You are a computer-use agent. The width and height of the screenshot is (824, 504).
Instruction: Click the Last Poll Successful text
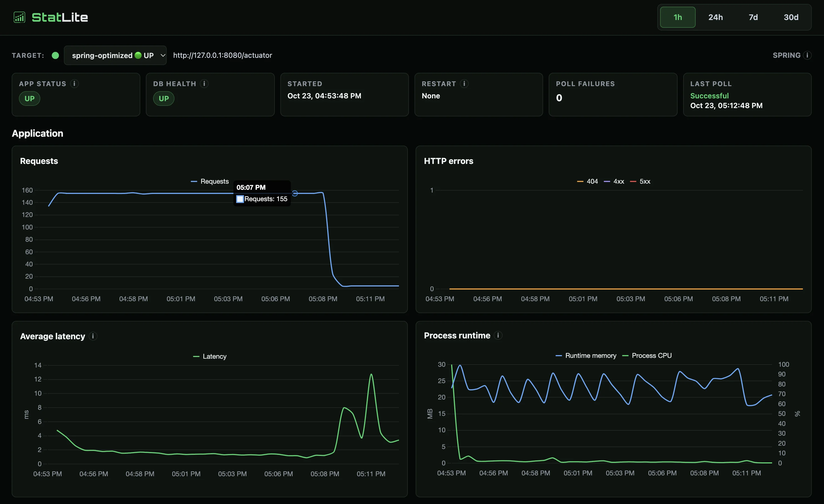(709, 96)
